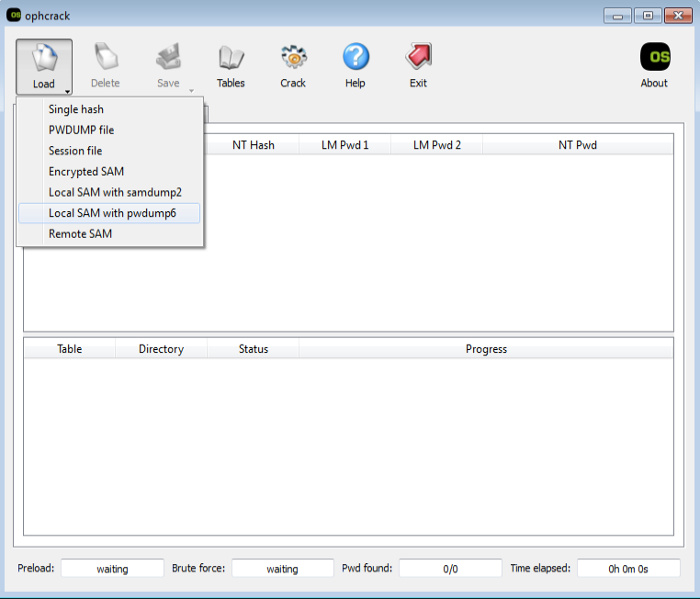
Task: Select PWDUMP file menu entry
Action: [82, 130]
